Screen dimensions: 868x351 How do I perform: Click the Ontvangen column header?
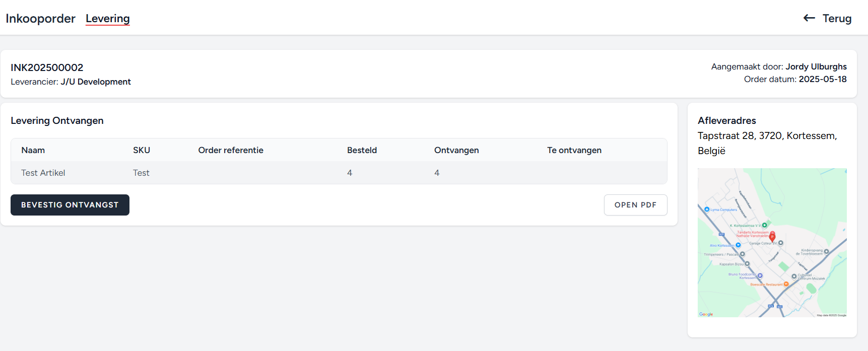pos(456,150)
